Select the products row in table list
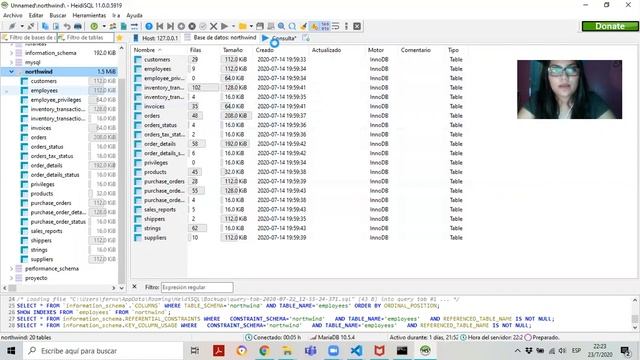The width and height of the screenshot is (640, 360). (x=298, y=172)
